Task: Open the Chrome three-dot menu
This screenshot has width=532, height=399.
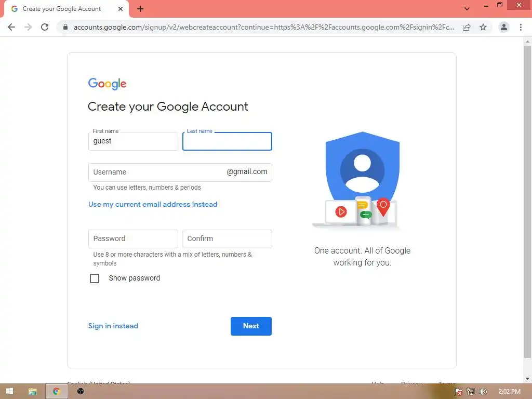Action: 521,27
